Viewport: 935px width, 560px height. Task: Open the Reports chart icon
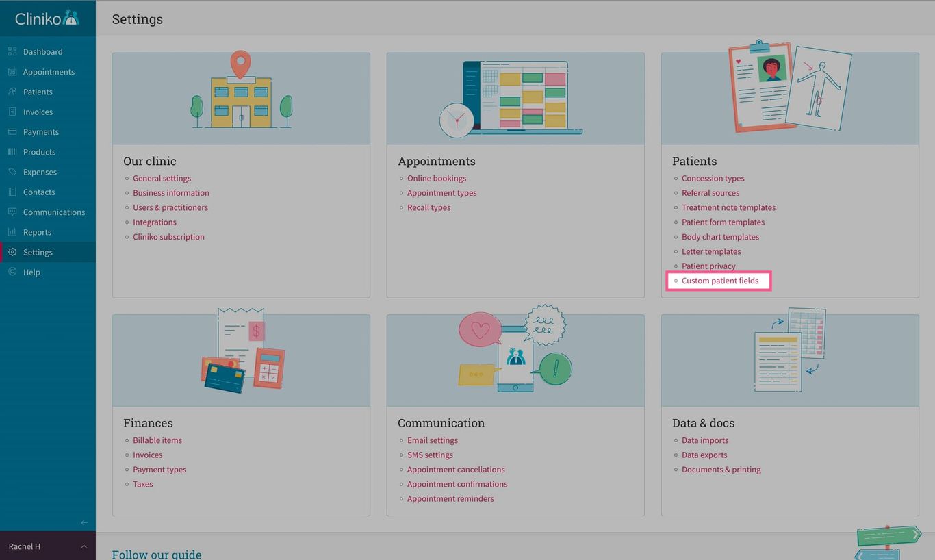(x=12, y=231)
